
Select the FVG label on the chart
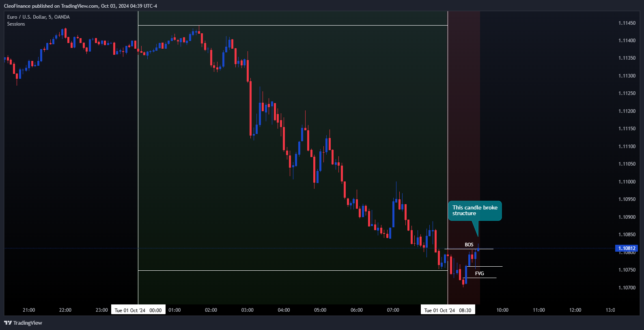pyautogui.click(x=480, y=274)
